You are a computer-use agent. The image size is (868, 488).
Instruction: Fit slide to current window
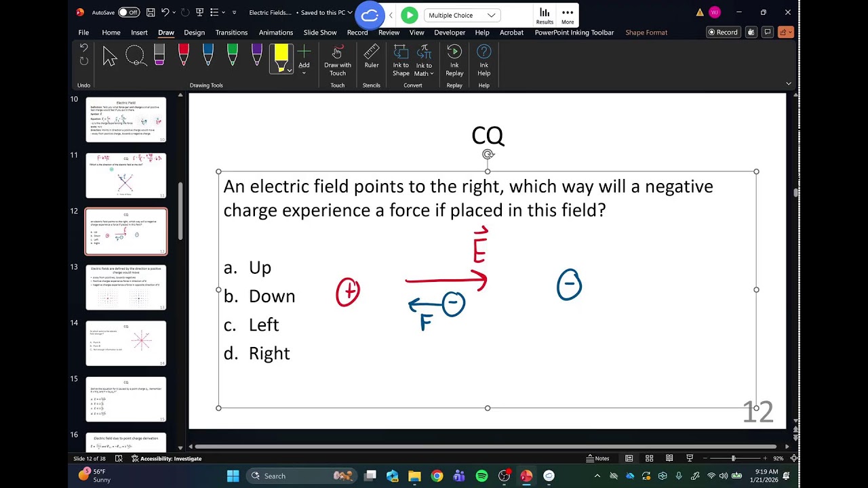click(793, 458)
